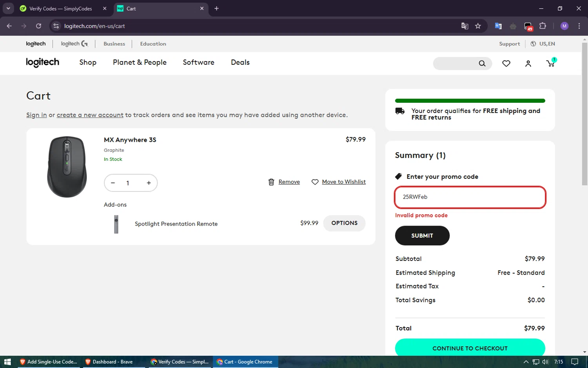Open a new browser tab
The width and height of the screenshot is (588, 368).
[x=216, y=8]
